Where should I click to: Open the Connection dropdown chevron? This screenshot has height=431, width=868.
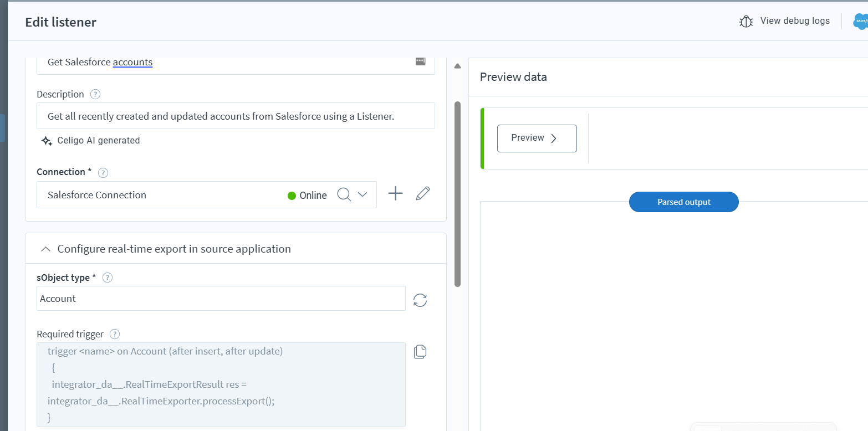click(362, 194)
